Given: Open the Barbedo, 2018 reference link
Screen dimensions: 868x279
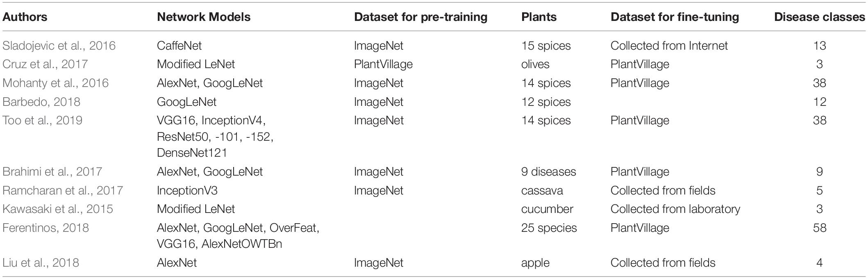Looking at the screenshot, I should [x=41, y=102].
